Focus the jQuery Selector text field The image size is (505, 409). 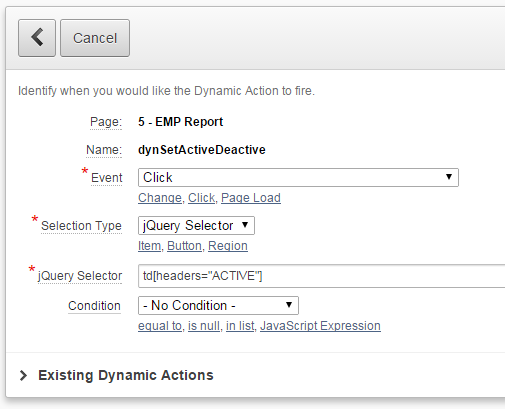pyautogui.click(x=322, y=276)
